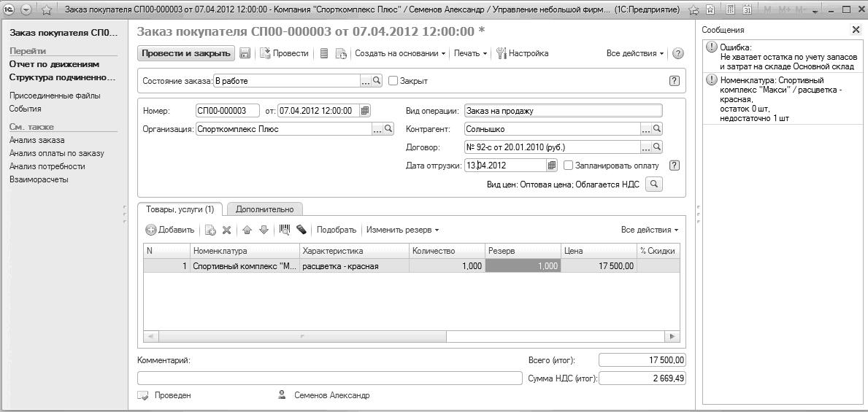Viewport: 868px width, 412px height.
Task: Click help icon next to Закрыт checkbox
Action: [675, 81]
